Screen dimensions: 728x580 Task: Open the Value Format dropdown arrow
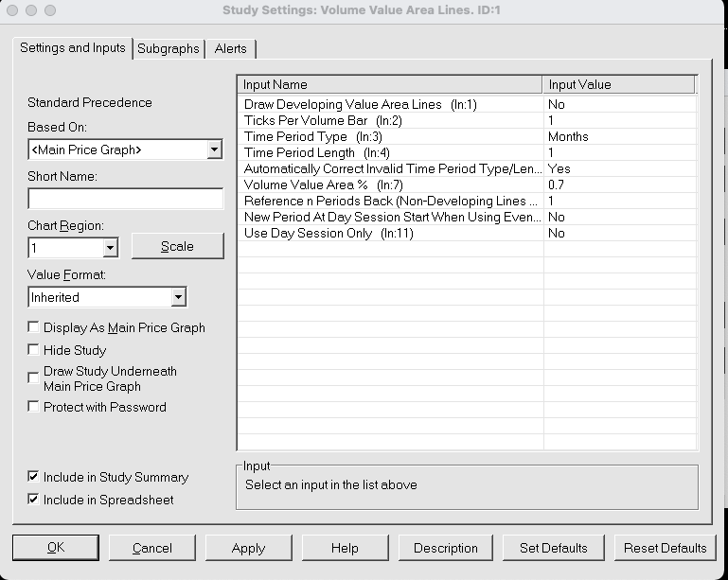pyautogui.click(x=178, y=297)
